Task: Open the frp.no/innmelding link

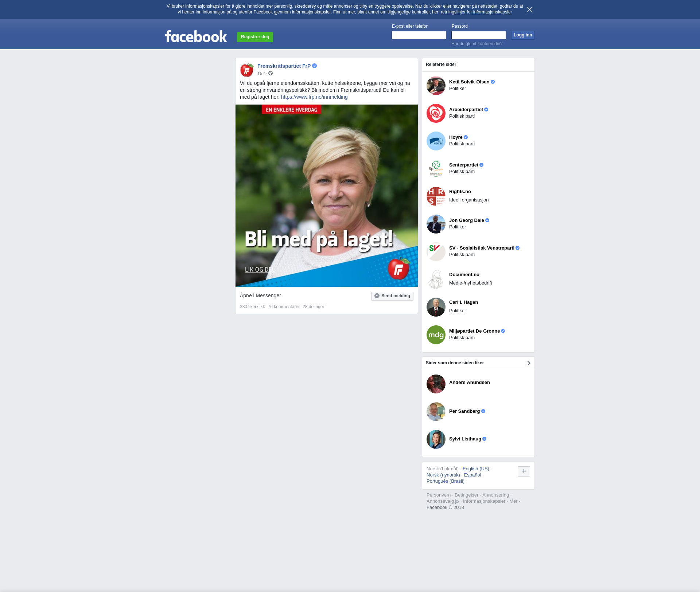Action: [314, 97]
